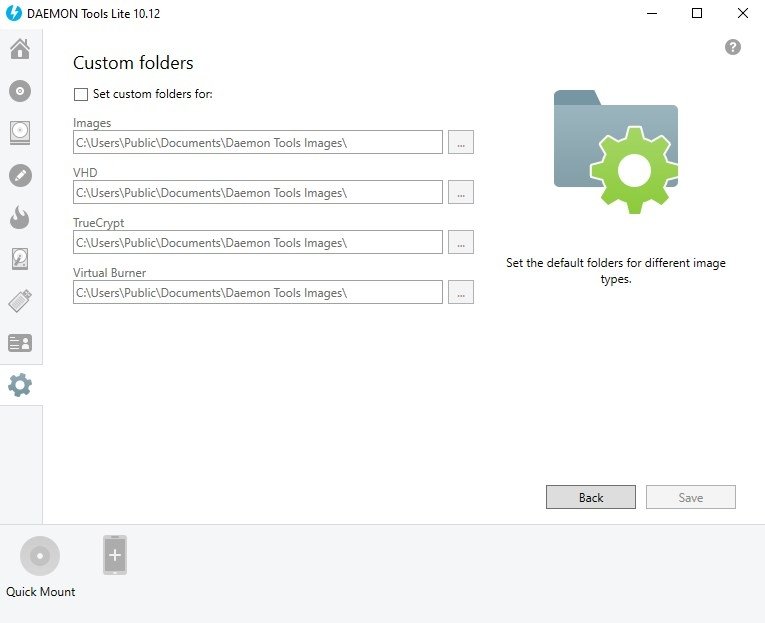Click the Quick Mount disc icon

click(40, 555)
